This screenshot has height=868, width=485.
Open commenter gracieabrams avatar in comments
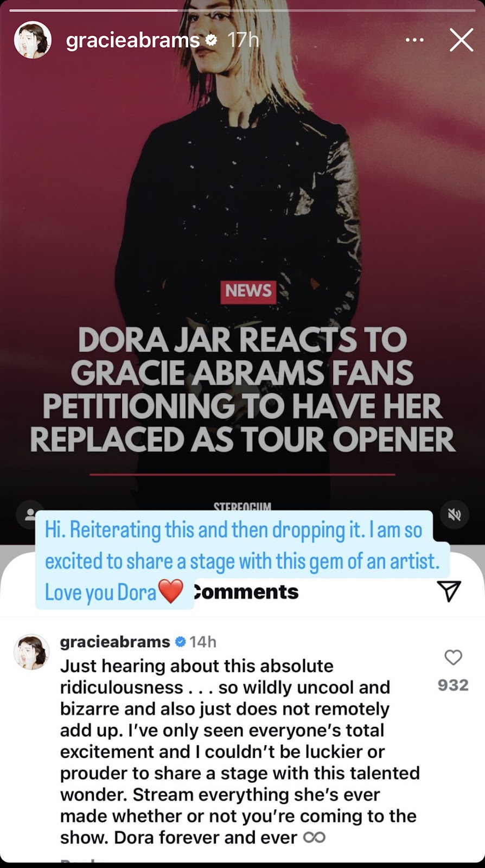31,652
